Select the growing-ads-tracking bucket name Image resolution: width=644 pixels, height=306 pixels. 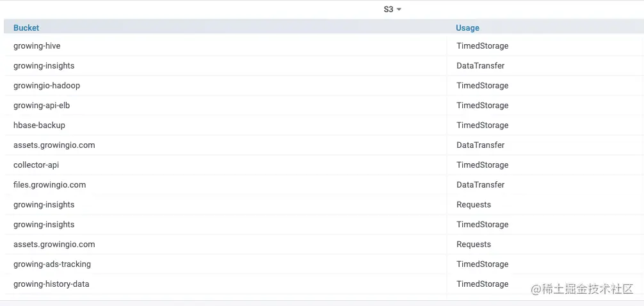coord(52,264)
